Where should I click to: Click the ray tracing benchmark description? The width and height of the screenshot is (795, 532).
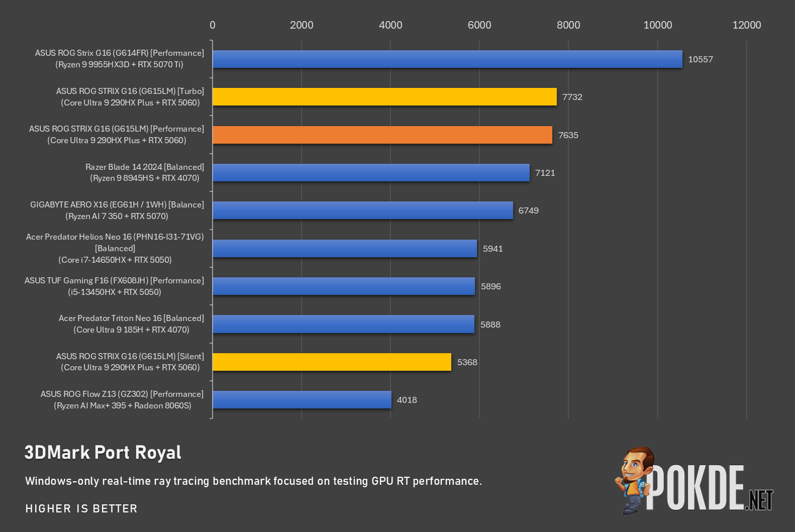click(253, 481)
